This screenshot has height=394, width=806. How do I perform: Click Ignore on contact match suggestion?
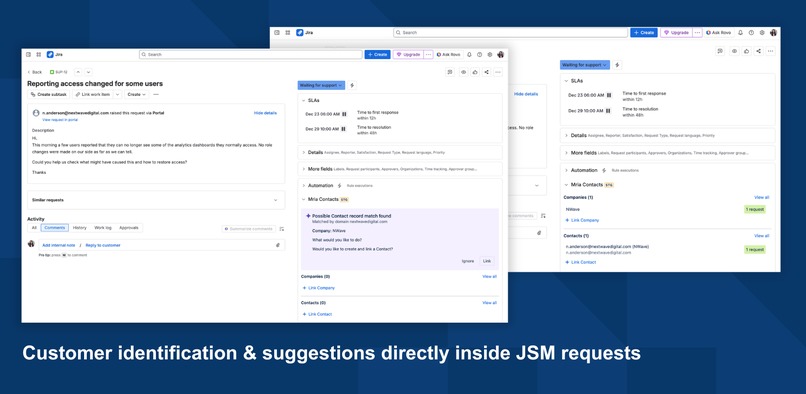pyautogui.click(x=468, y=261)
